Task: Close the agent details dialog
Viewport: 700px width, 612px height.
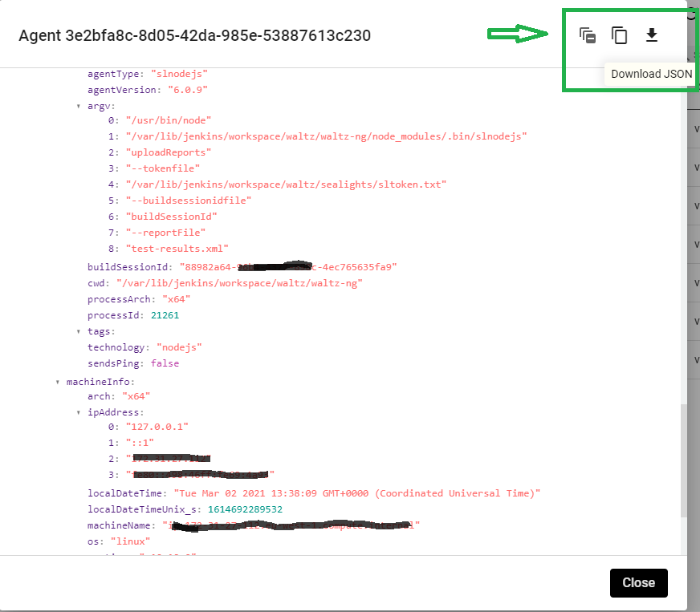Action: pyautogui.click(x=638, y=582)
